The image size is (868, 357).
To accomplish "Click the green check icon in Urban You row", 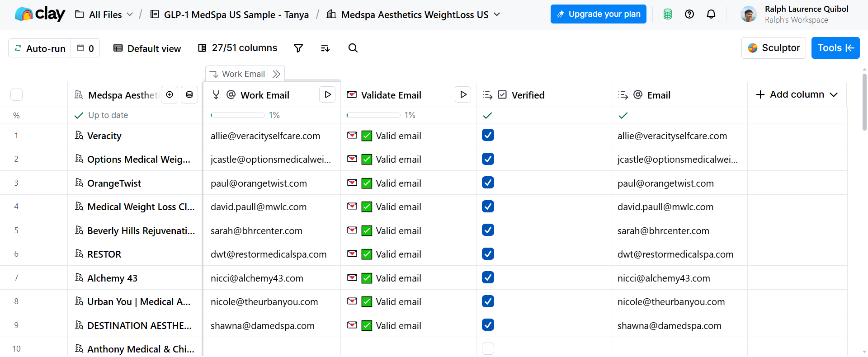I will coord(367,301).
